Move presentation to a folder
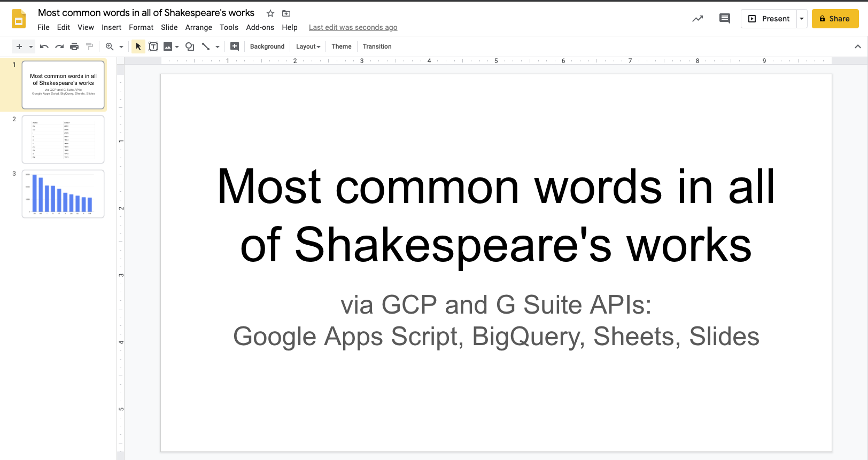The width and height of the screenshot is (868, 460). (x=286, y=13)
